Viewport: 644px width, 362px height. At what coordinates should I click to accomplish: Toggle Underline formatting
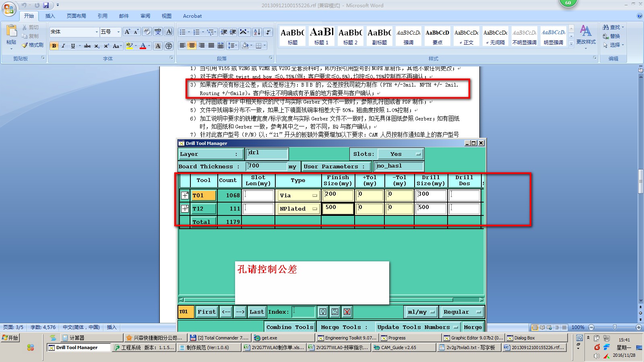73,46
